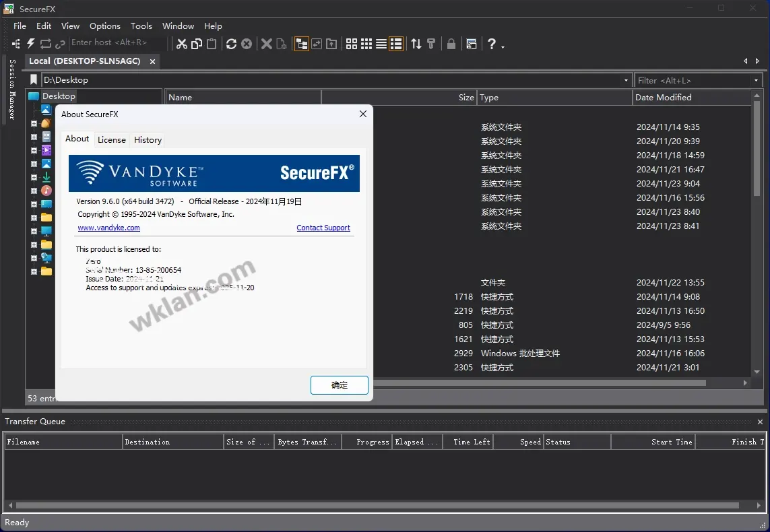Screen dimensions: 770x532
Task: Click the Delete X toolbar icon
Action: [x=267, y=44]
